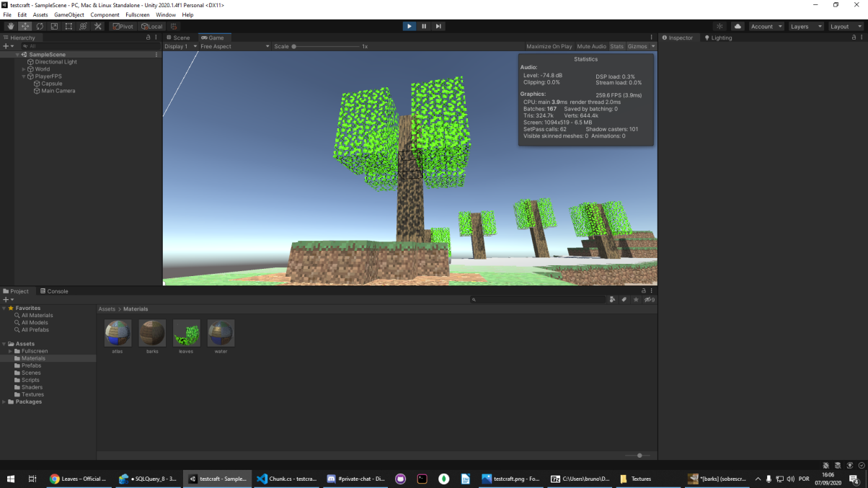The width and height of the screenshot is (868, 488).
Task: Open the Display 1 dropdown
Action: click(180, 46)
